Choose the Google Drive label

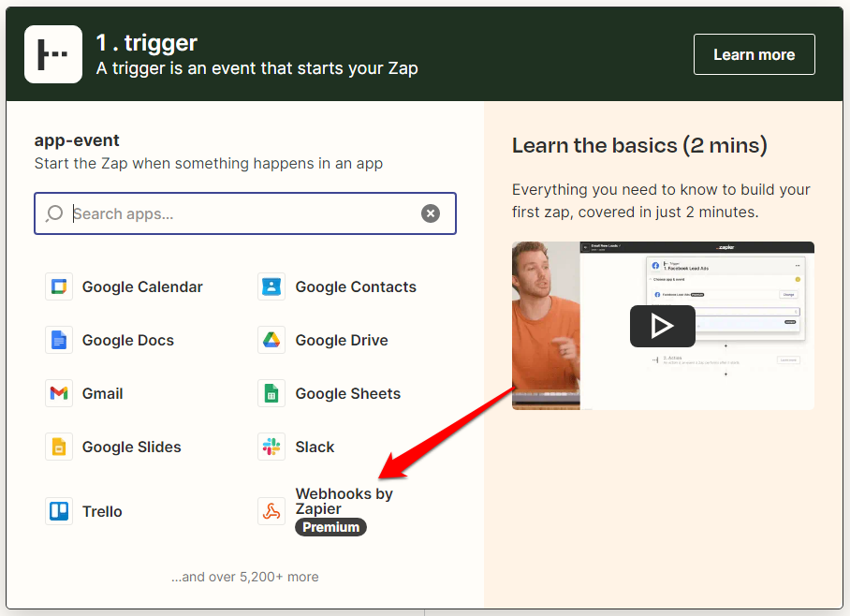pyautogui.click(x=342, y=341)
